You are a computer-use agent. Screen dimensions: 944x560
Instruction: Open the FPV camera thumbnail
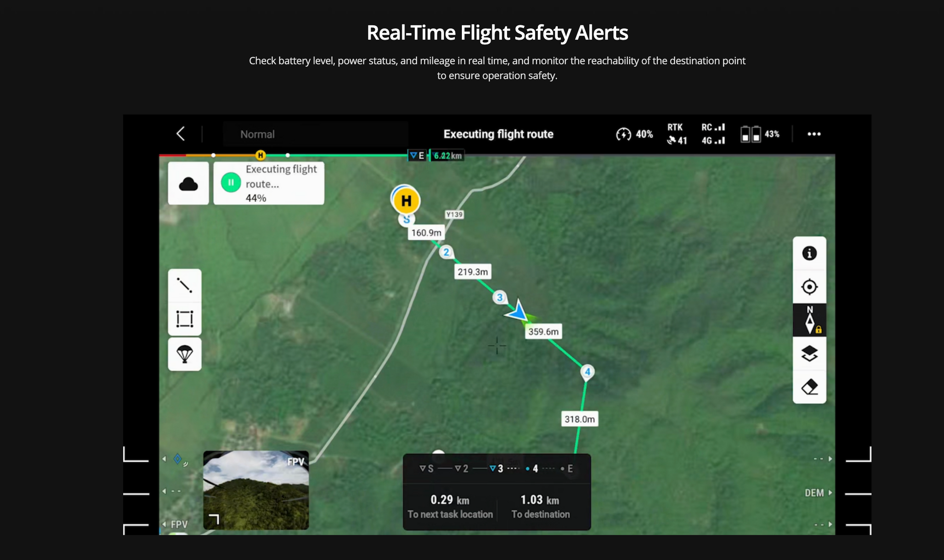pyautogui.click(x=256, y=490)
